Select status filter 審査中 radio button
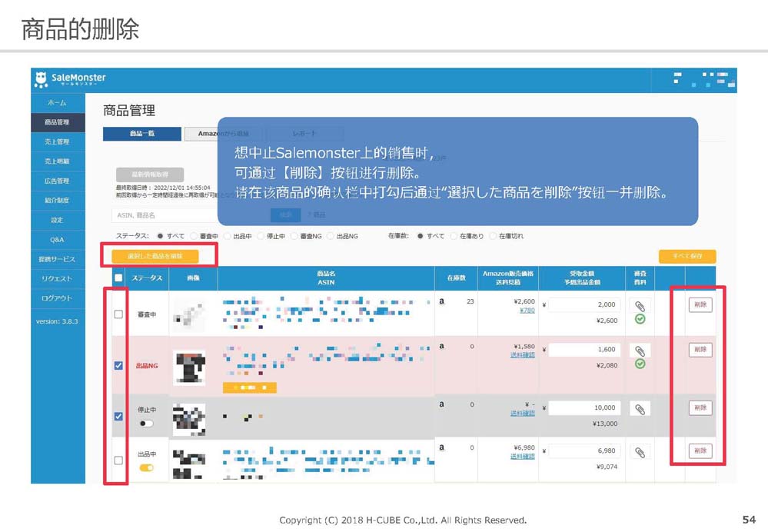This screenshot has height=532, width=768. click(x=194, y=236)
